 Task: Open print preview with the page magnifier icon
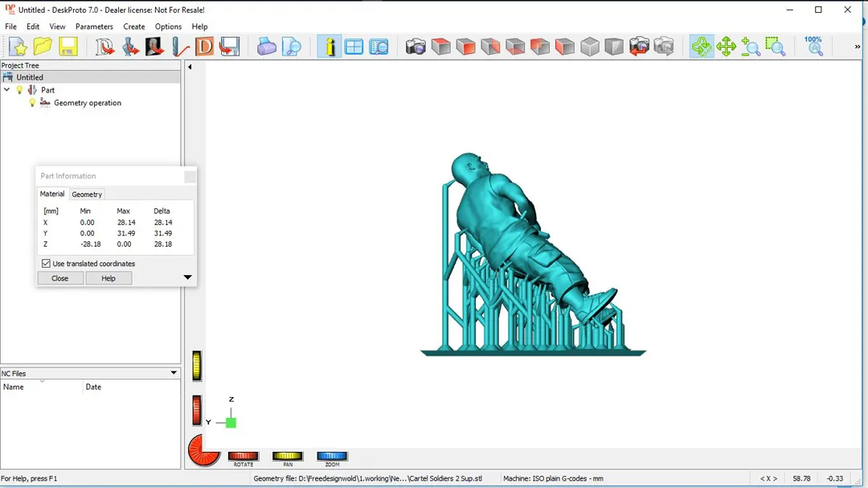click(x=291, y=47)
